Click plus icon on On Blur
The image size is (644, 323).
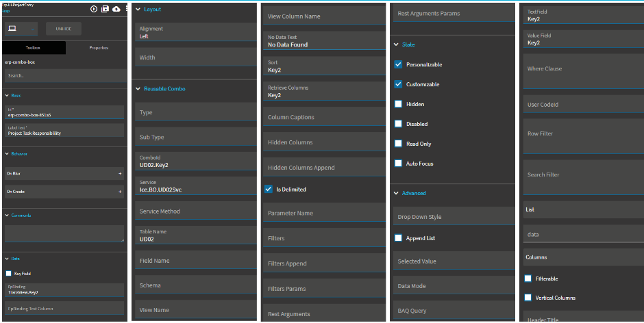[120, 174]
